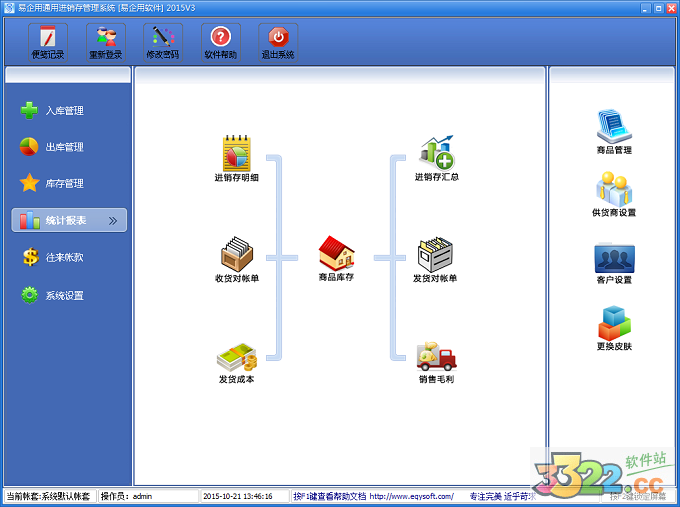This screenshot has width=680, height=507.
Task: Select the 统计报表 sidebar item
Action: pos(69,220)
